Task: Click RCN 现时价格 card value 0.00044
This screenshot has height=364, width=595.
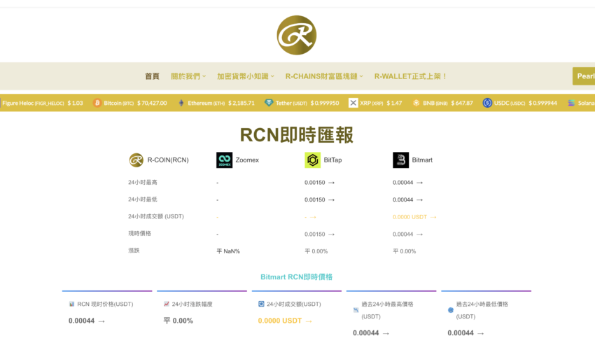Action: click(x=82, y=321)
